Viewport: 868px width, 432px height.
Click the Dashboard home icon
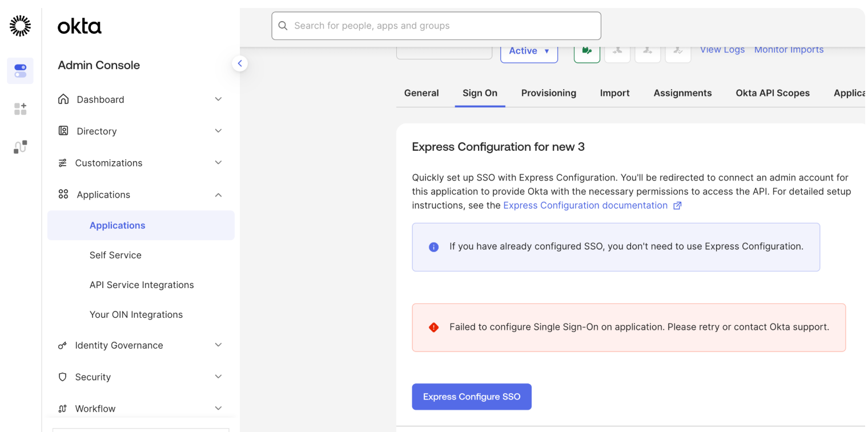(x=63, y=99)
